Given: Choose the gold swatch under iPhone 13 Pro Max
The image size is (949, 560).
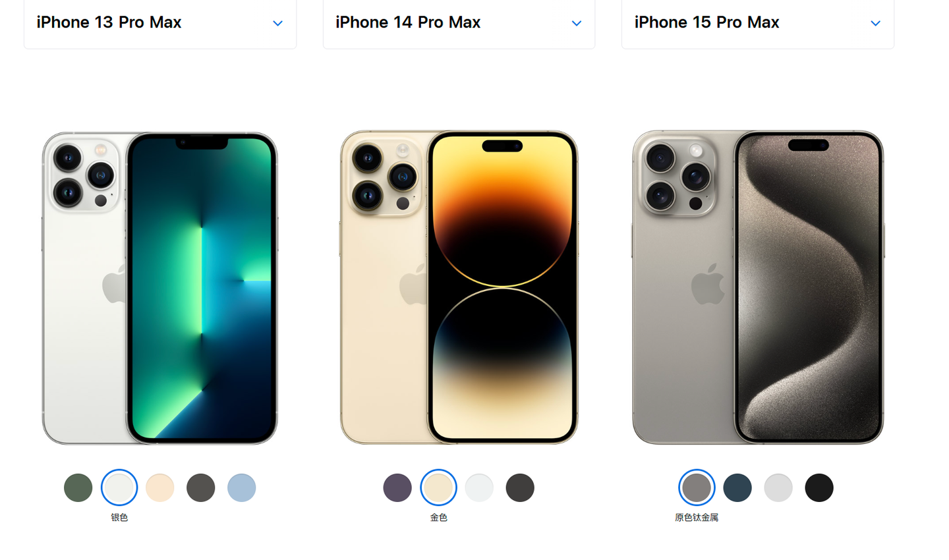Looking at the screenshot, I should tap(160, 488).
